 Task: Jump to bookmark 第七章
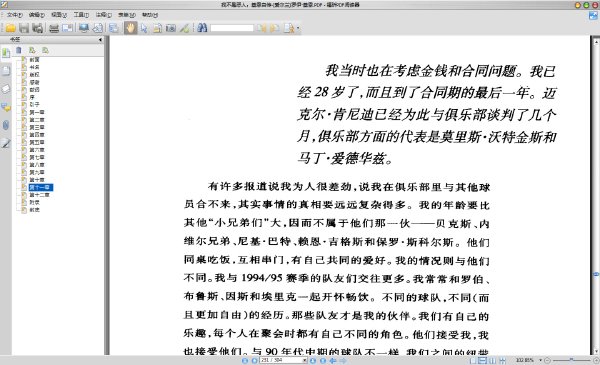tap(37, 157)
